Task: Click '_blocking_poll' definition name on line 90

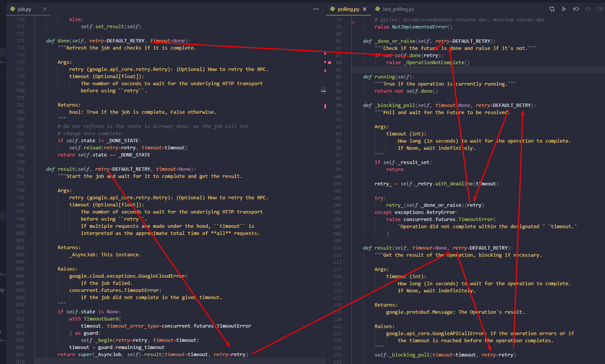Action: [x=395, y=105]
